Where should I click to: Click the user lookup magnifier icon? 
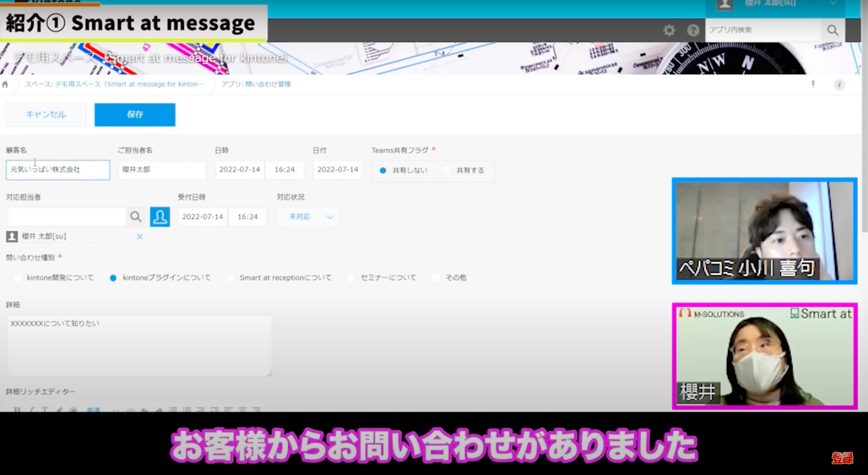[x=136, y=217]
